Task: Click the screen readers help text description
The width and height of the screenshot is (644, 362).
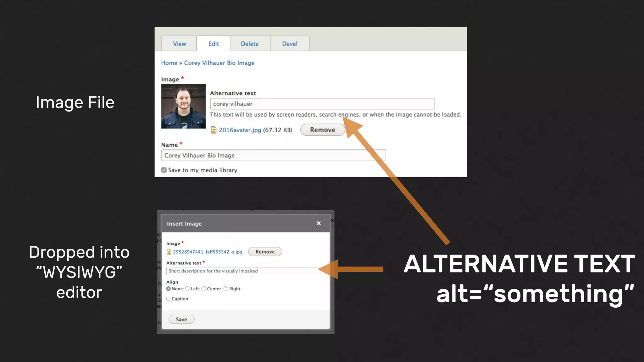Action: (x=336, y=115)
